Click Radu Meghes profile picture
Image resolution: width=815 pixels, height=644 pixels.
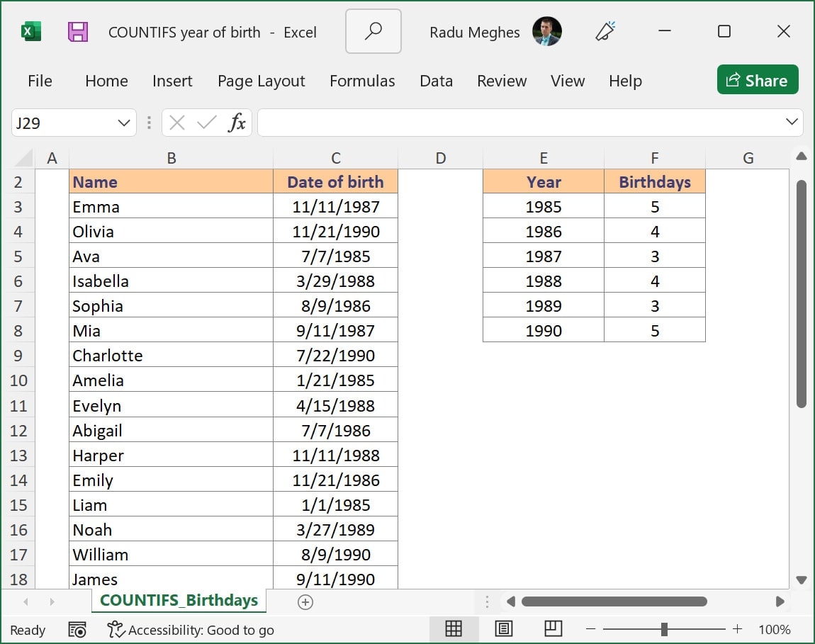(547, 31)
